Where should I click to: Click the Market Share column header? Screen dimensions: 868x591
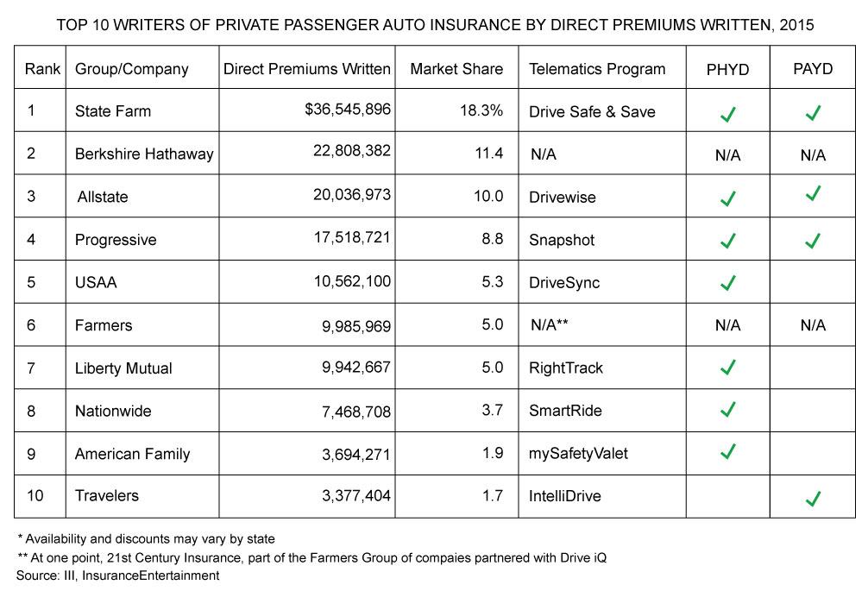456,69
